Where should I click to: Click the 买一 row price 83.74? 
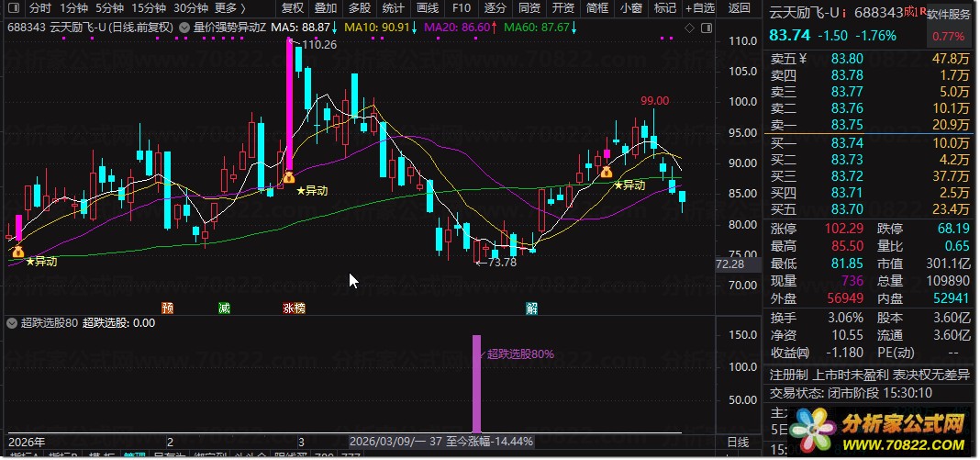(848, 142)
